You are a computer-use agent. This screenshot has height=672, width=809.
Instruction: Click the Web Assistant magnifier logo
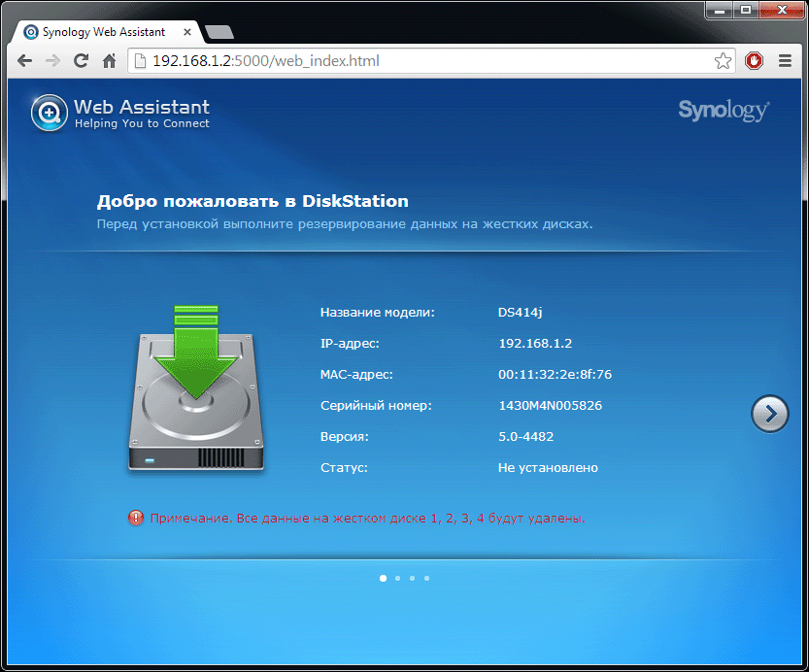[x=49, y=113]
